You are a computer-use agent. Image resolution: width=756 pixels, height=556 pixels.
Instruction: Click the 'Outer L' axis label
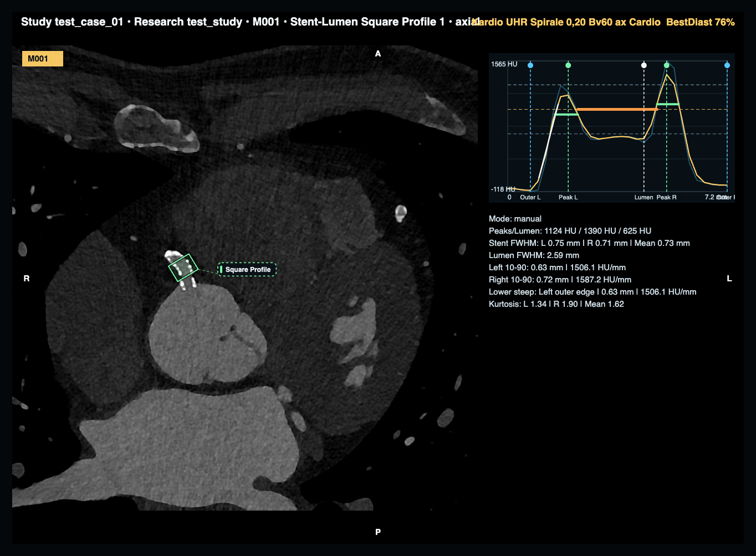pos(530,197)
